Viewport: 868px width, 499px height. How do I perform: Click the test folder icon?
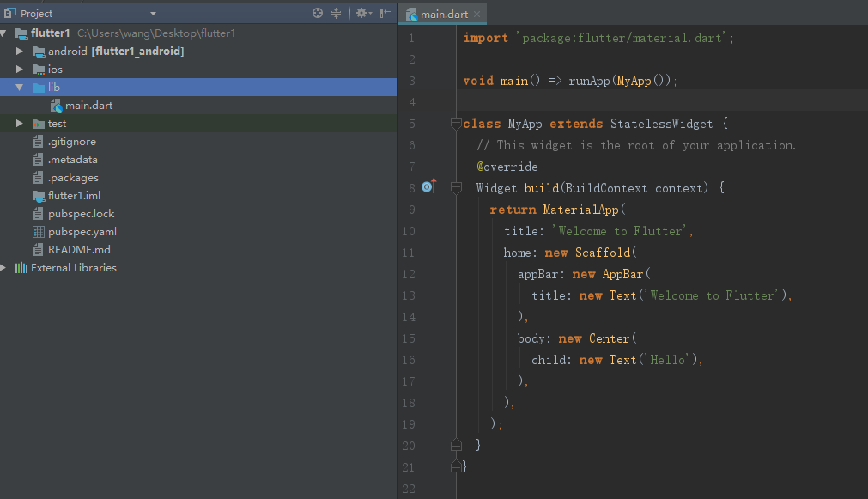click(x=39, y=124)
